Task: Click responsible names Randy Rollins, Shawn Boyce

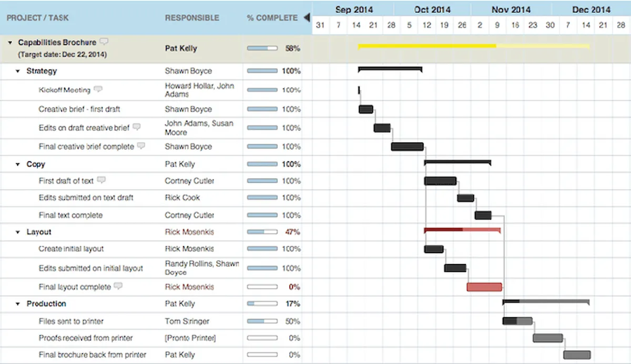Action: tap(202, 268)
